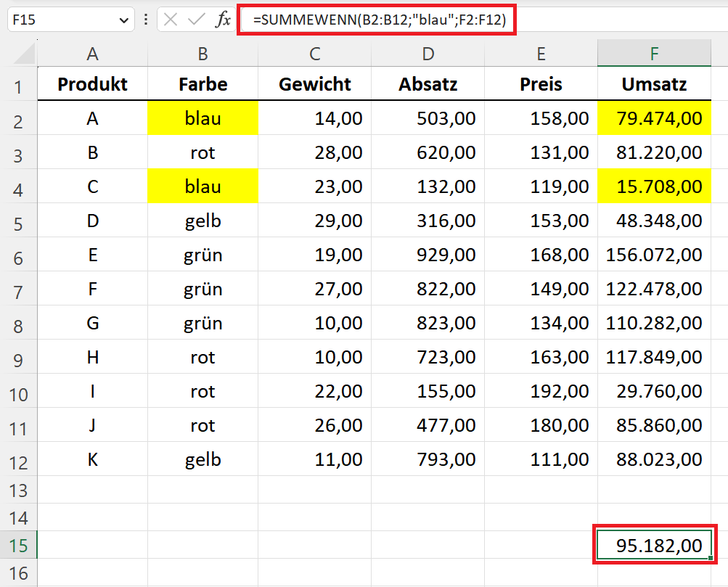Click the Farbe header cell
This screenshot has height=587, width=728.
tap(203, 84)
